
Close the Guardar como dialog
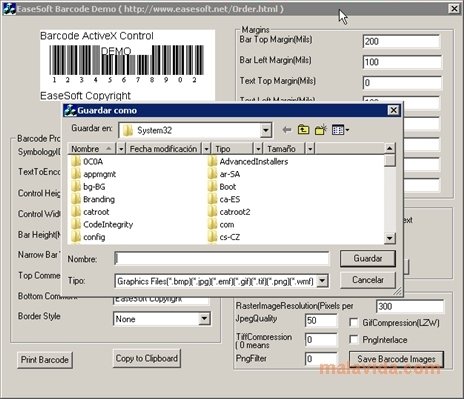[x=393, y=110]
